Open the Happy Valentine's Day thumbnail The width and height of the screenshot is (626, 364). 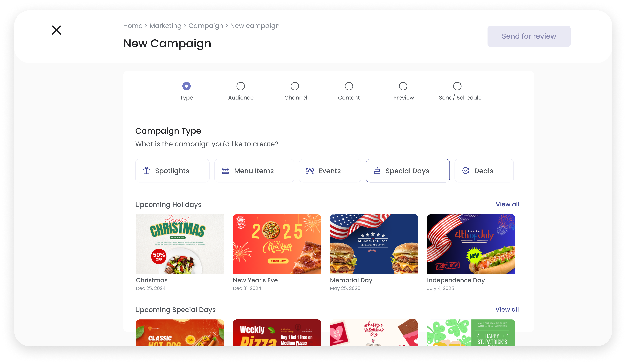click(374, 333)
